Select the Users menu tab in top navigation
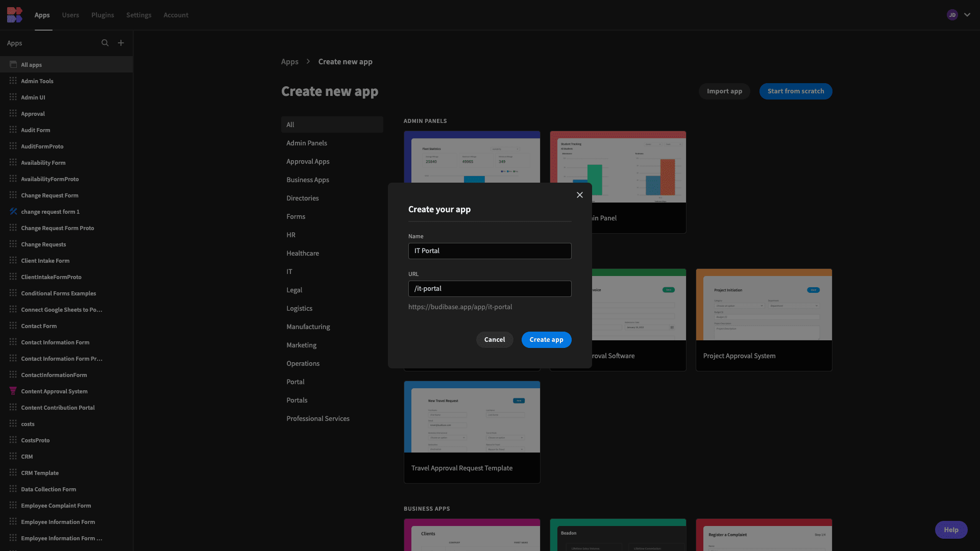Screen dimensions: 980x551 pos(70,15)
